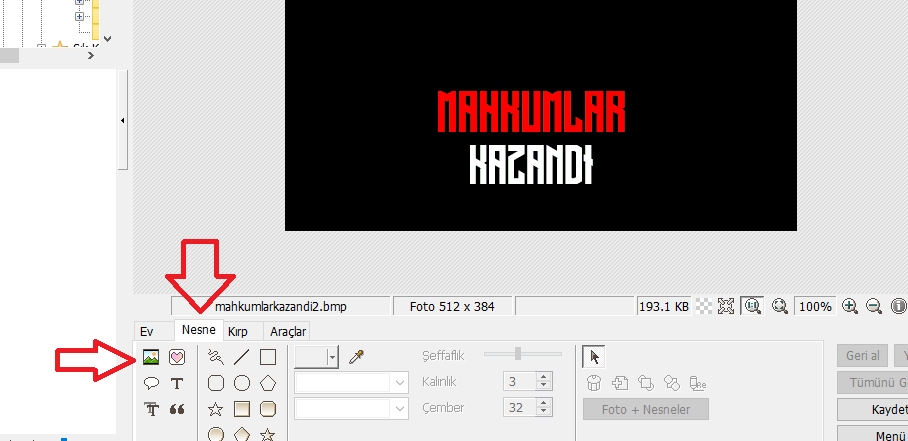
Task: Click the Çember value field showing 32
Action: tap(520, 408)
